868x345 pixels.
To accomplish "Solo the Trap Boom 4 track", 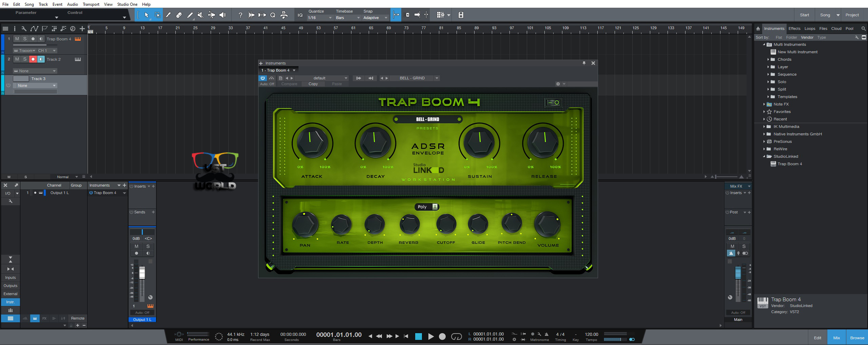I will pyautogui.click(x=25, y=39).
